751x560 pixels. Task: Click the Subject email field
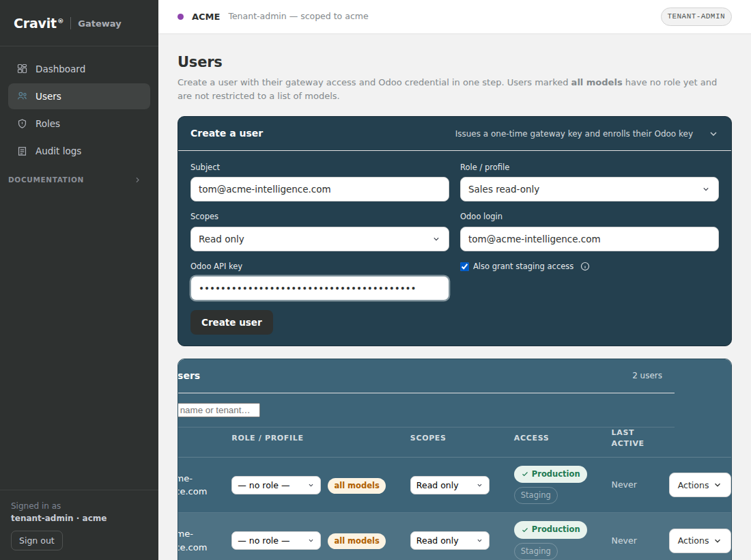pyautogui.click(x=320, y=189)
